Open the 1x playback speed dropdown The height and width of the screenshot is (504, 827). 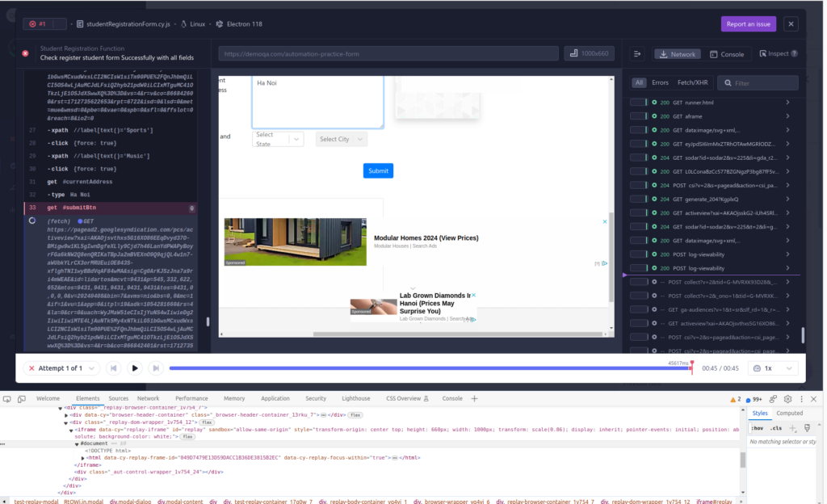coord(775,368)
